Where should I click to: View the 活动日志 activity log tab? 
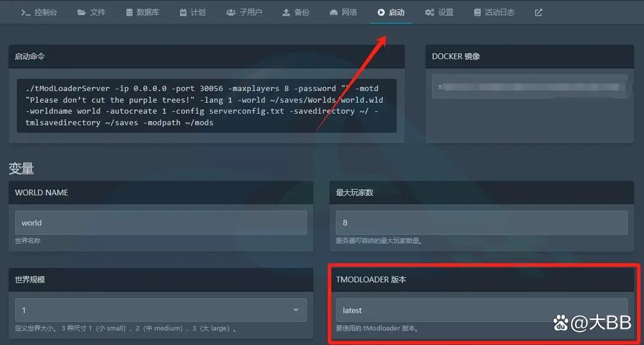coord(494,12)
